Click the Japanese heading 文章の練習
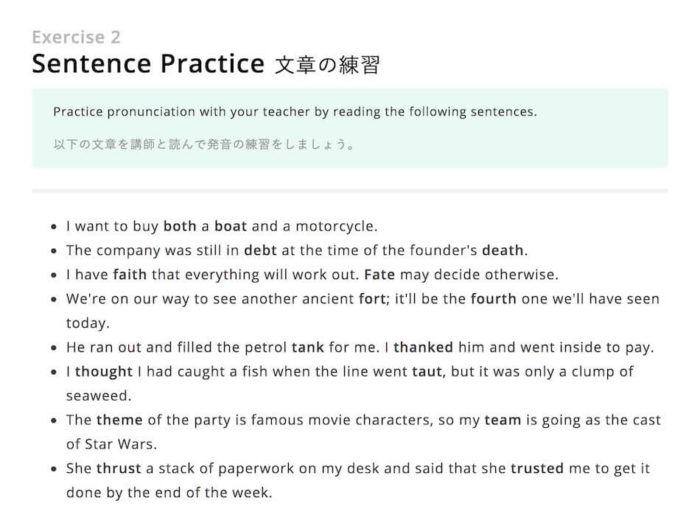The height and width of the screenshot is (520, 700). click(x=327, y=65)
